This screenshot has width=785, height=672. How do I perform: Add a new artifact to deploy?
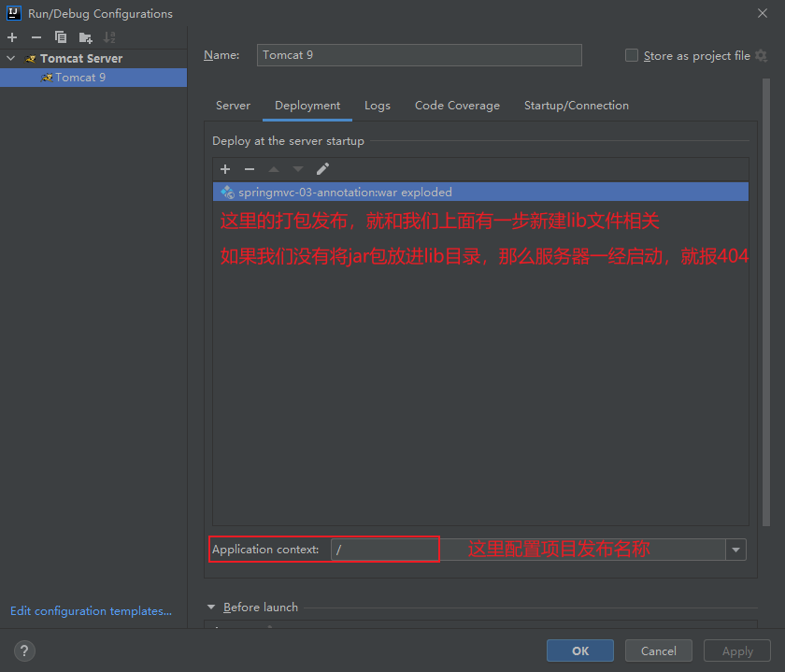pyautogui.click(x=225, y=169)
